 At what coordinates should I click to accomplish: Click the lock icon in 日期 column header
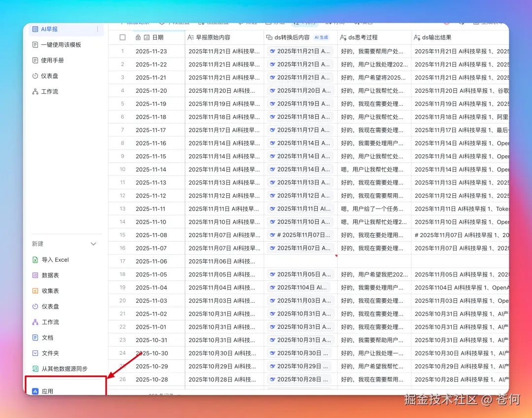tap(138, 37)
